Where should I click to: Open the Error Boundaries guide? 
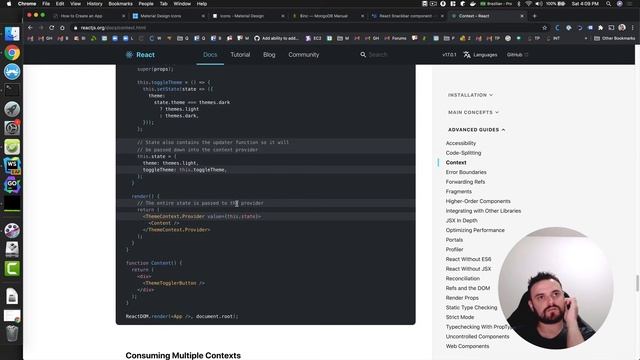466,172
